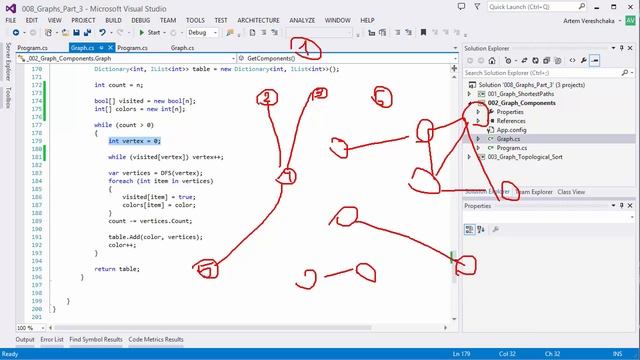Click the Find in Files toolbar icon
640x360 pixels.
(230, 32)
